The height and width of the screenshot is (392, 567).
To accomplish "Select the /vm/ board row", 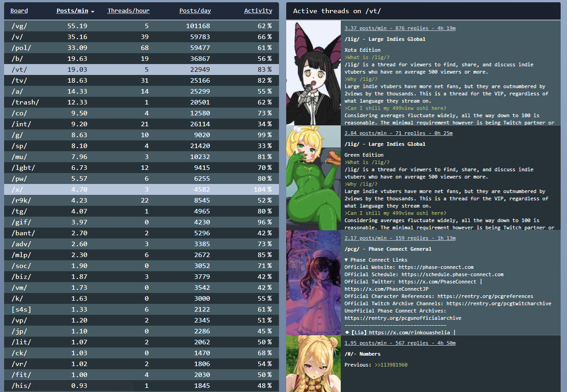I will pos(141,288).
